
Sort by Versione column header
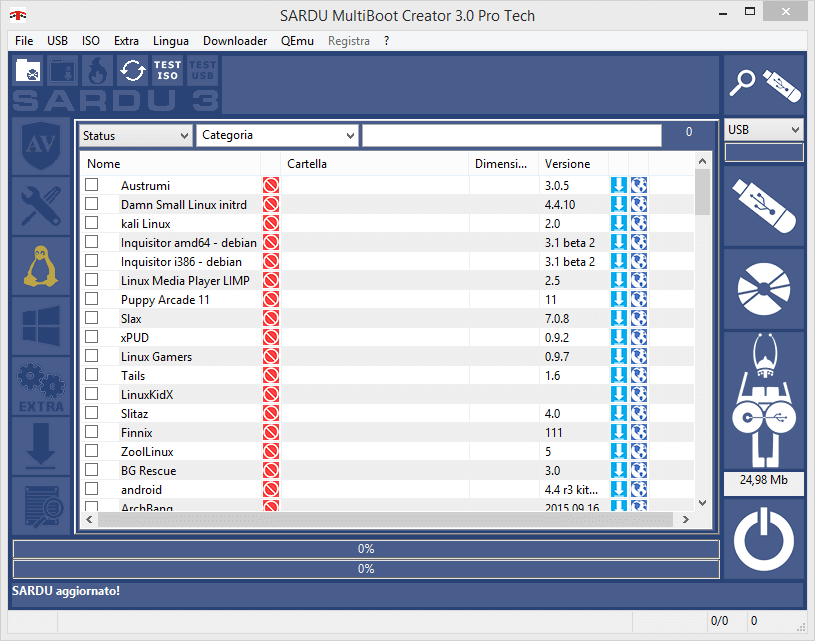point(573,164)
